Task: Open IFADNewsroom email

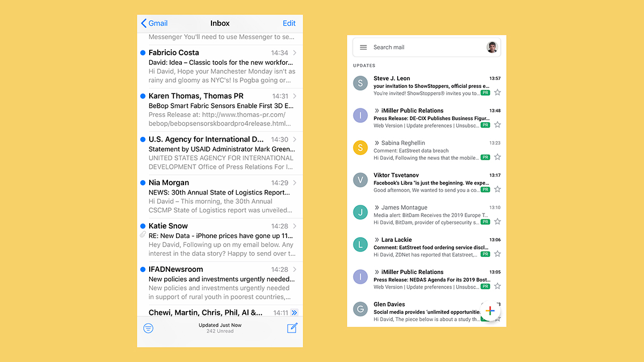Action: [220, 284]
